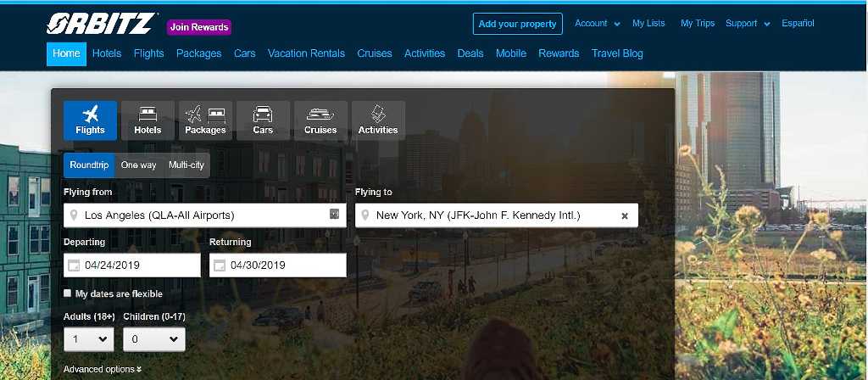Clear the Flying to field with X
868x380 pixels.
pyautogui.click(x=625, y=216)
